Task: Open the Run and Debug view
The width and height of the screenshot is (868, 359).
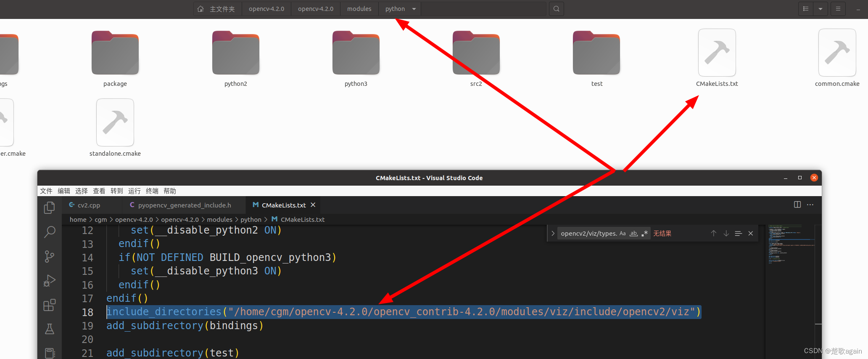Action: pos(50,281)
